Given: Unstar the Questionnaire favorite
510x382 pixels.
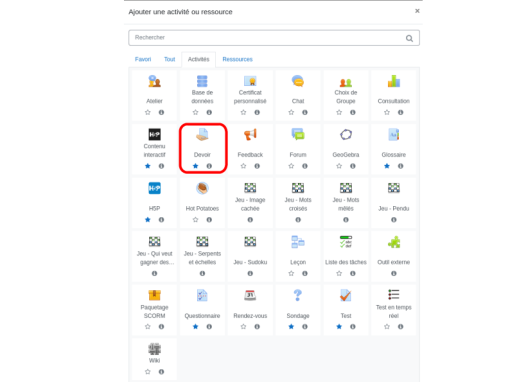Looking at the screenshot, I should [196, 327].
